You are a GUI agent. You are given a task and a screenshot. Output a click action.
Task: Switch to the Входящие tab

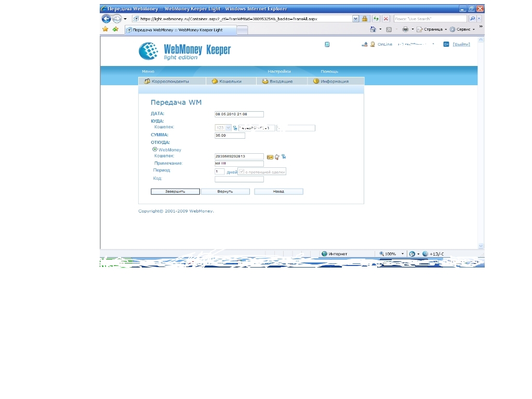coord(282,81)
